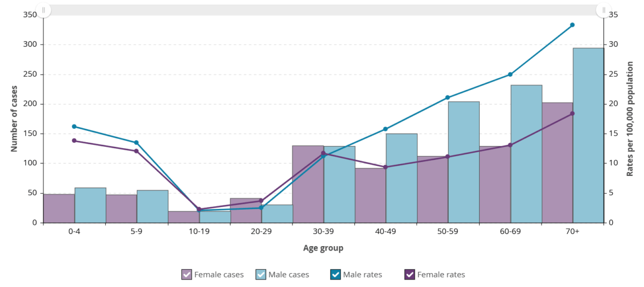Click the Male rates point at 60-69
Image resolution: width=644 pixels, height=287 pixels.
tap(510, 75)
